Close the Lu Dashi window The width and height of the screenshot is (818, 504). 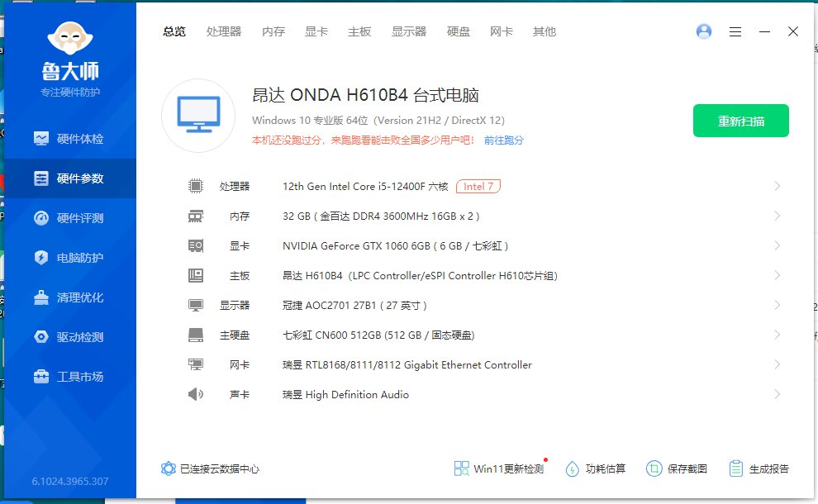pyautogui.click(x=793, y=32)
